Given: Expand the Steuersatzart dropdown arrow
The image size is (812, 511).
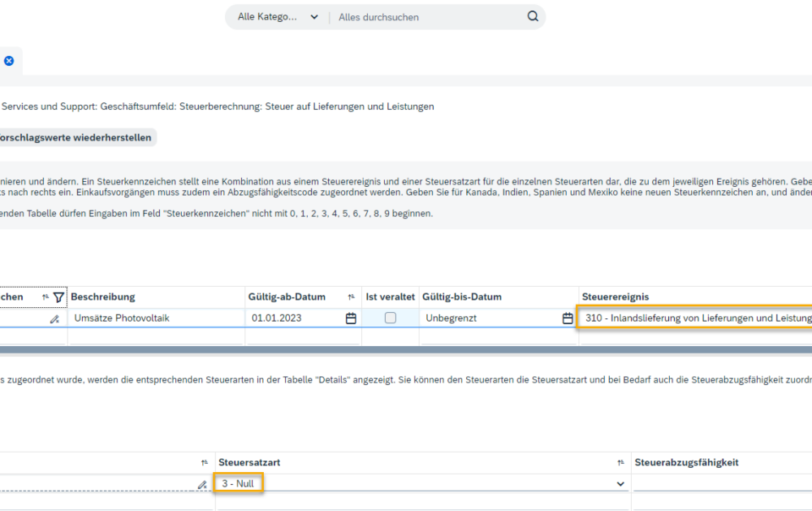Looking at the screenshot, I should [620, 484].
